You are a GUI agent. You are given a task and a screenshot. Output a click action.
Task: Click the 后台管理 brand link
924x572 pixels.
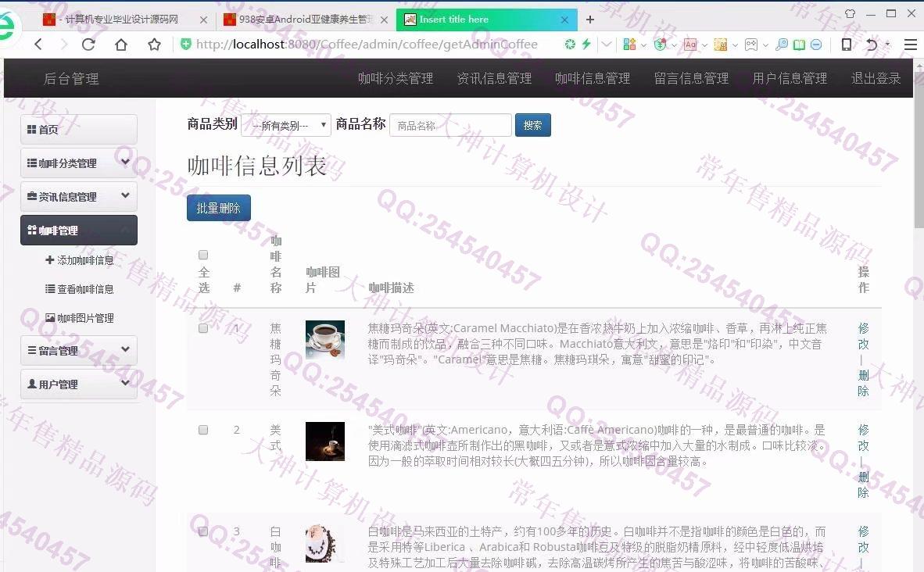click(71, 78)
